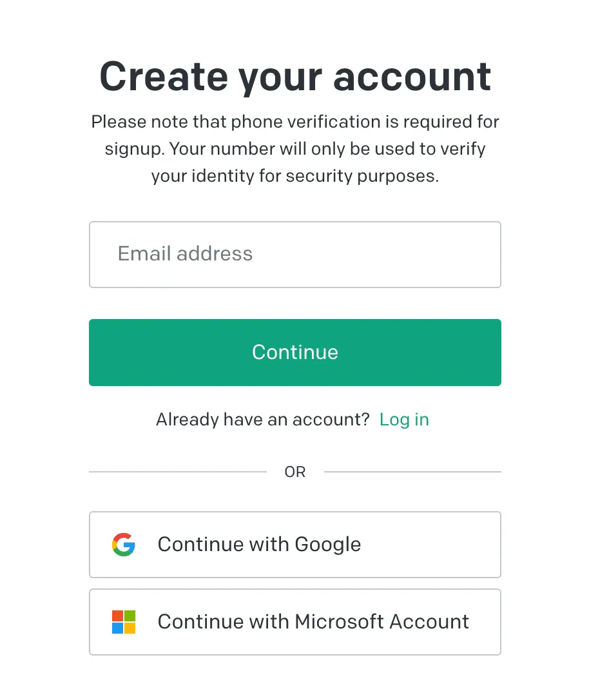Click the Email address placeholder text

point(185,254)
